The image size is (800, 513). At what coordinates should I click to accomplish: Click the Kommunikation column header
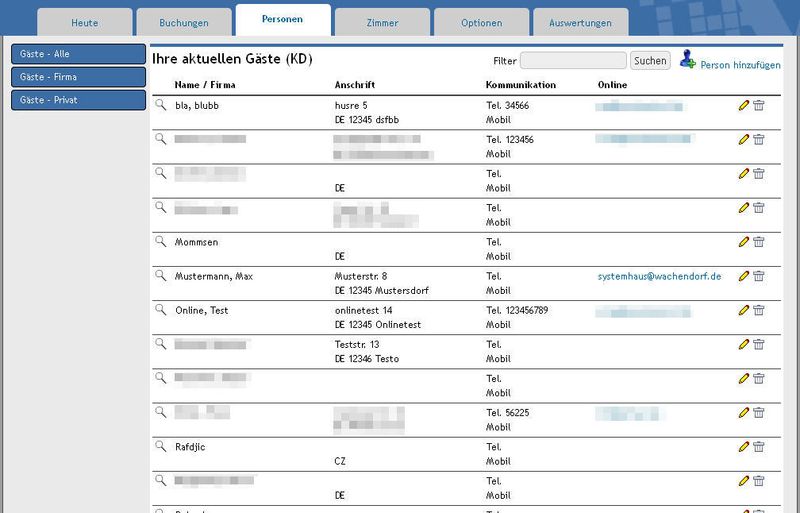(521, 85)
